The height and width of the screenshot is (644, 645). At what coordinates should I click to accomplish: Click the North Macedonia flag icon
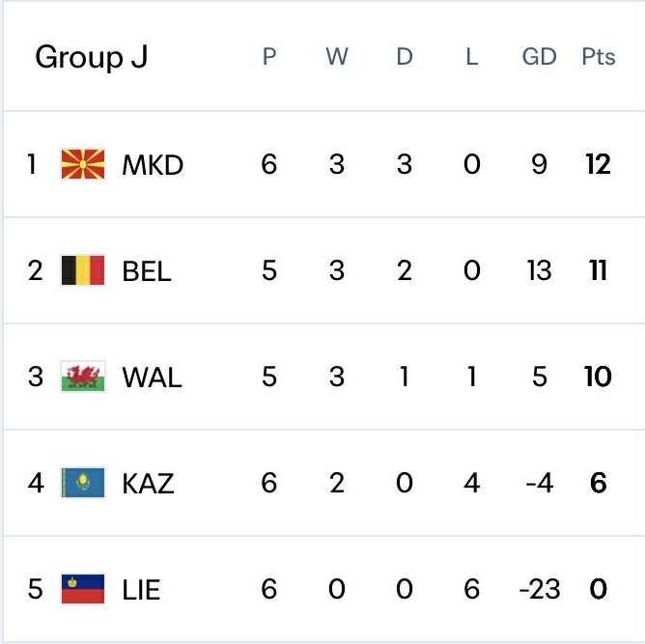[x=82, y=164]
